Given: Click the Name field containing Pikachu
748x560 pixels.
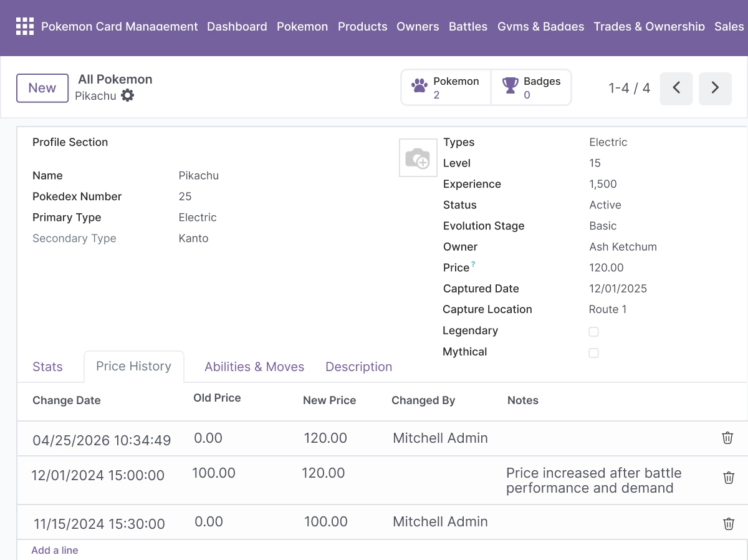Looking at the screenshot, I should click(x=280, y=176).
